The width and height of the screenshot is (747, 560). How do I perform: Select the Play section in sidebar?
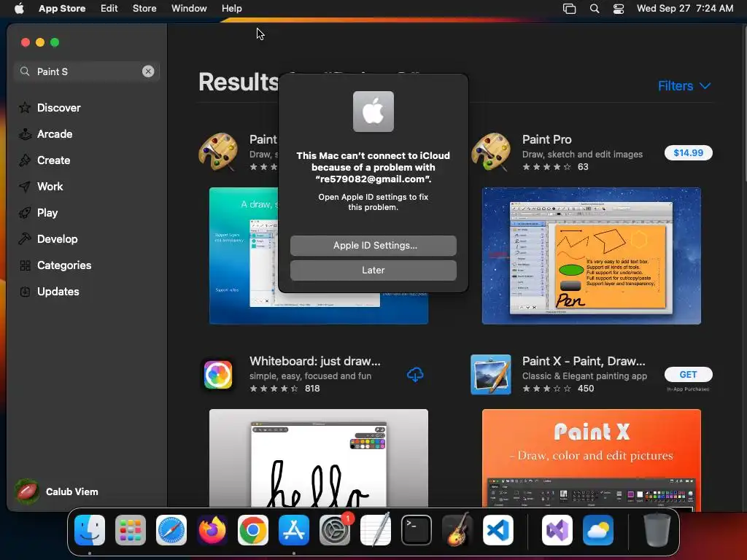(x=47, y=213)
